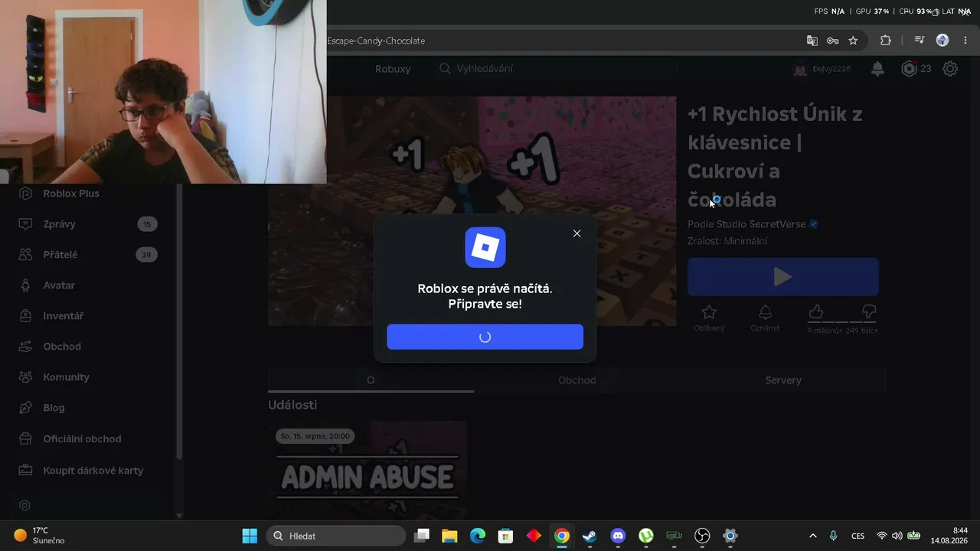Image resolution: width=980 pixels, height=551 pixels.
Task: Open Chrome profile avatar
Action: pos(942,41)
